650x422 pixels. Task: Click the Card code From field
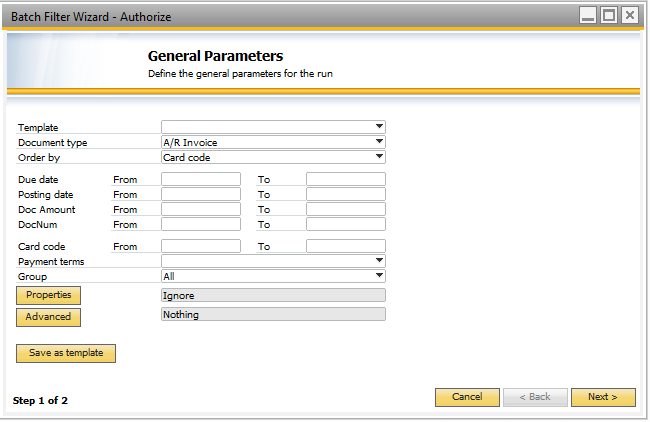(x=201, y=246)
